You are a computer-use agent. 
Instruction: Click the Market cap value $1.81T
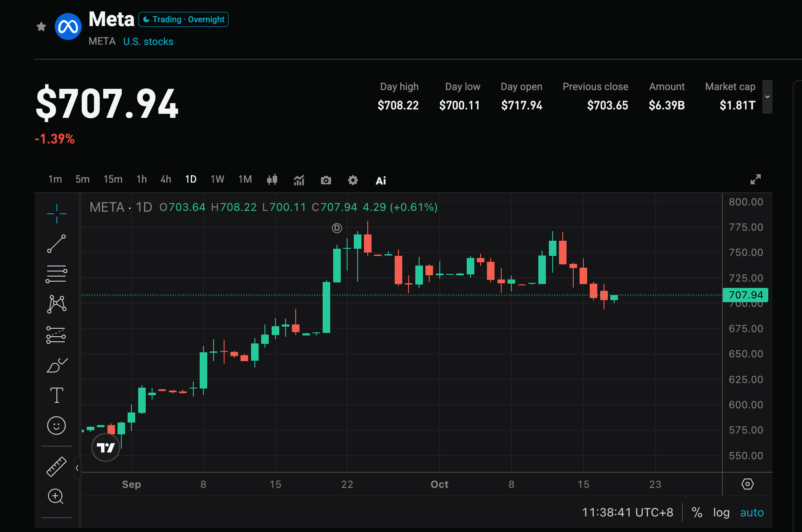(x=738, y=105)
